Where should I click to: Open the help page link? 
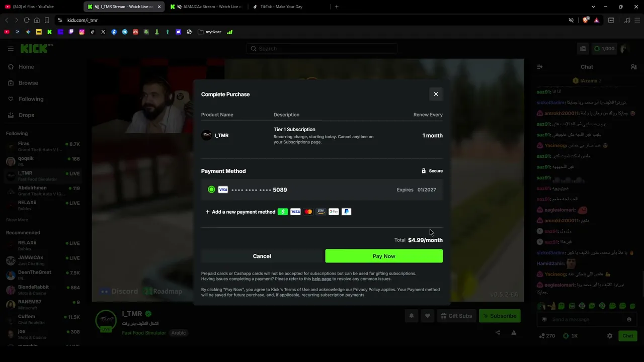321,279
